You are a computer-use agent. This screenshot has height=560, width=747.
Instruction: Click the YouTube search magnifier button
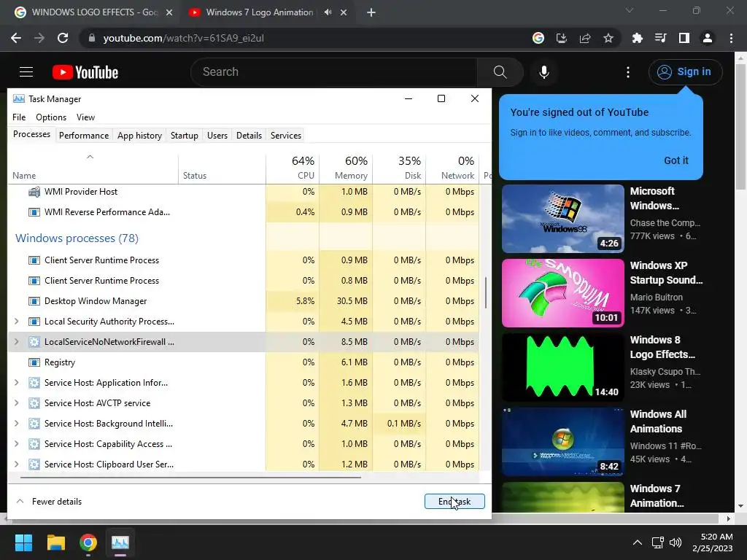click(x=500, y=72)
